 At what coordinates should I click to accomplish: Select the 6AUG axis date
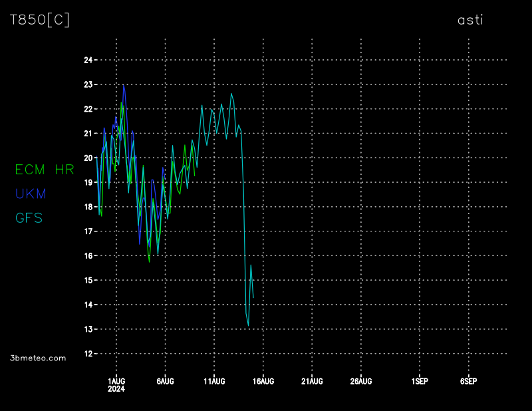coord(165,381)
